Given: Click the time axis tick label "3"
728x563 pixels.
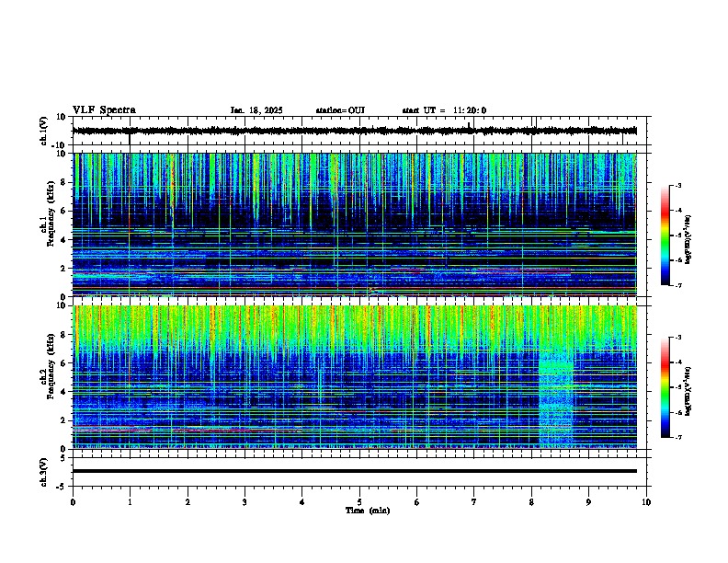Looking at the screenshot, I should 245,502.
